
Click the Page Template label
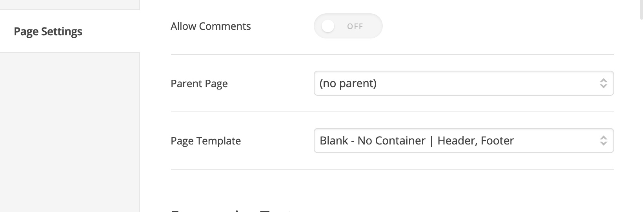[x=206, y=141]
